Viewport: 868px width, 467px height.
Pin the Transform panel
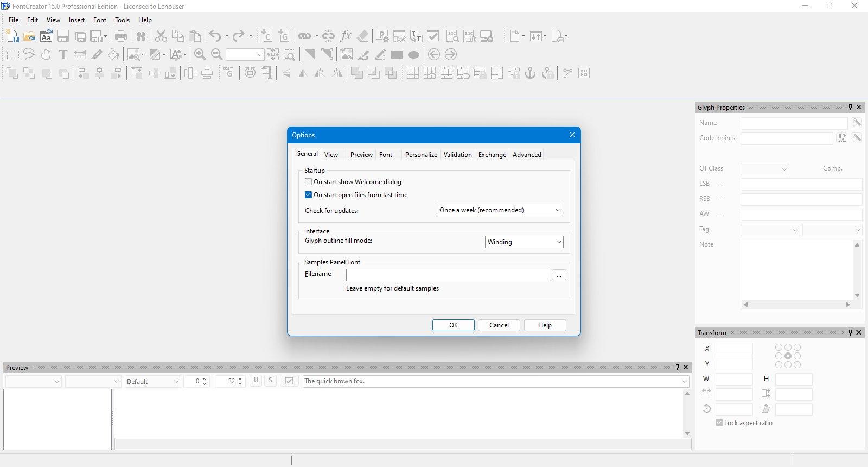click(x=850, y=332)
